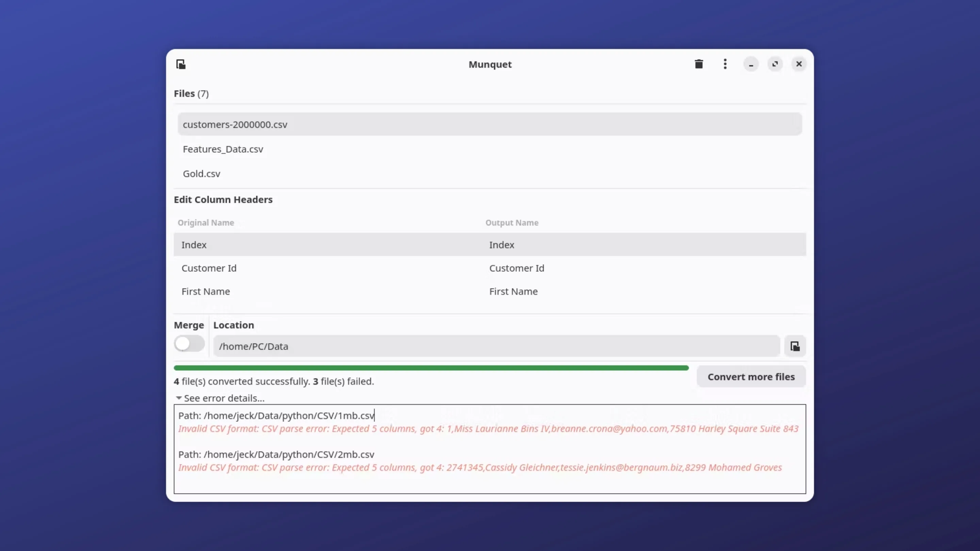
Task: Close the Munquet window
Action: [x=799, y=64]
